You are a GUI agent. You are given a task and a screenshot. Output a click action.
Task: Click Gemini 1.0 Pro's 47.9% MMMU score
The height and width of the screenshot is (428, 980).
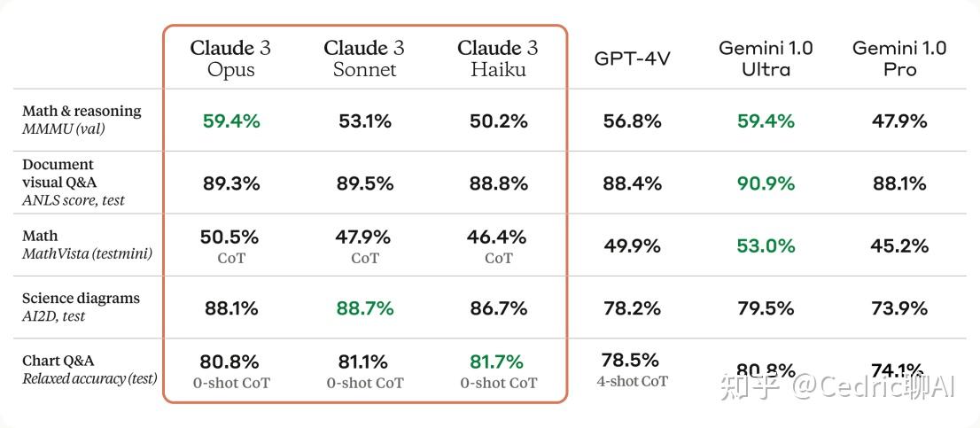tap(899, 121)
